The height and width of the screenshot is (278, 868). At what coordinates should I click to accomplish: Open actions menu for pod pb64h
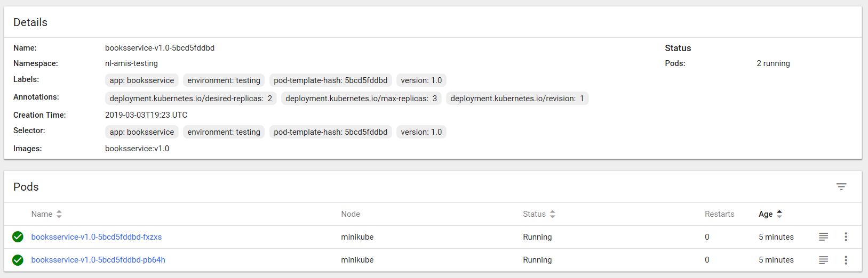[x=846, y=260]
